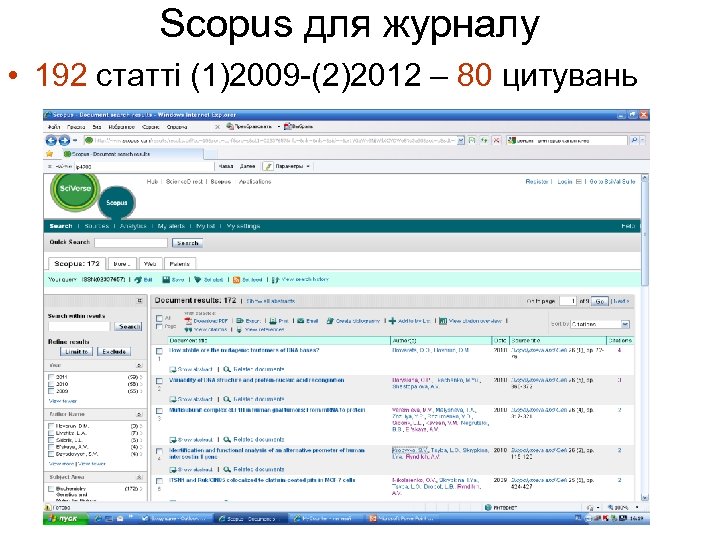720x540 pixels.
Task: Open the My settings navigation item
Action: (x=243, y=226)
